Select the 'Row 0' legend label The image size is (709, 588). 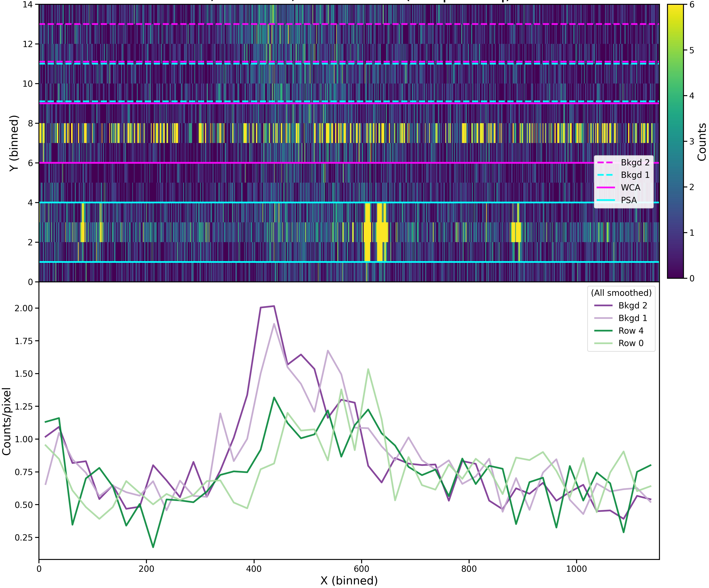(631, 343)
